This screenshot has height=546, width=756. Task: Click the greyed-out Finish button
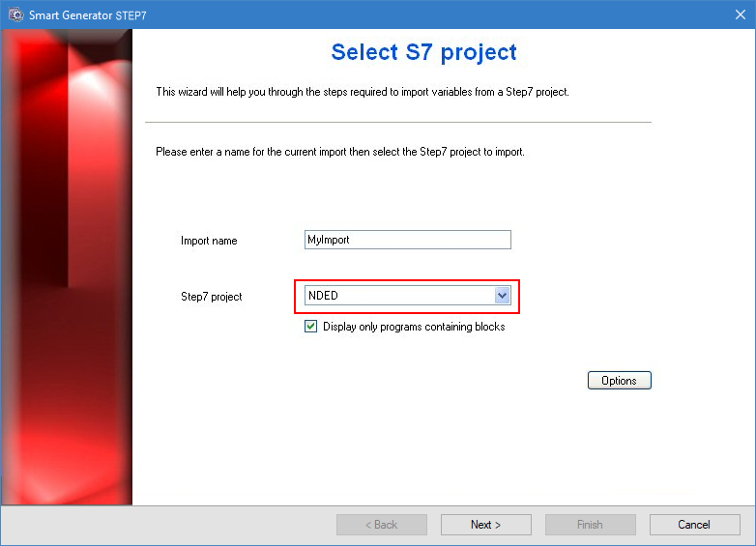click(x=590, y=525)
